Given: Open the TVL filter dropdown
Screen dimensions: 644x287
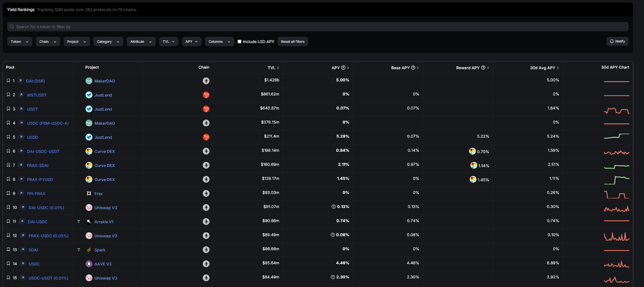Looking at the screenshot, I should point(169,41).
